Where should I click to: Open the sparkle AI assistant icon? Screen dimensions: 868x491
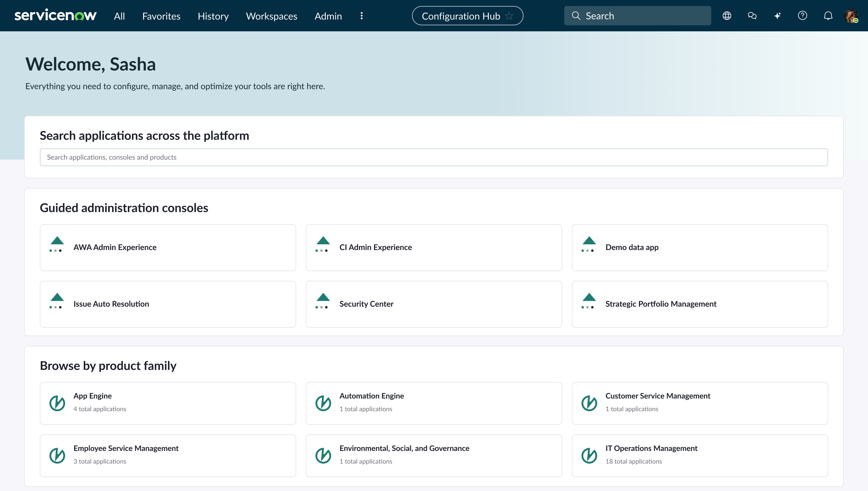(777, 15)
